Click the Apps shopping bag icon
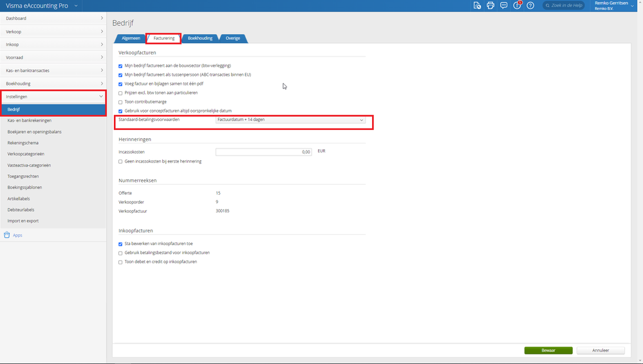The image size is (643, 364). (6, 235)
